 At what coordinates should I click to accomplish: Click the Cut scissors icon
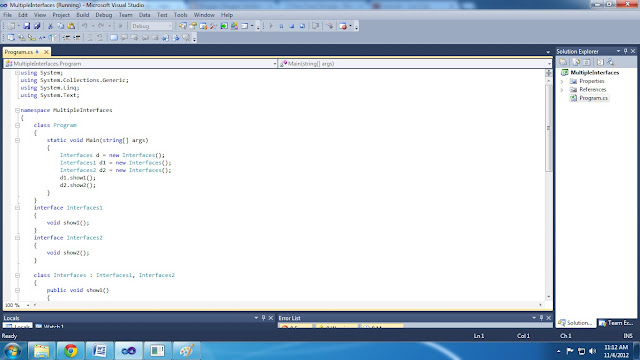tap(50, 26)
